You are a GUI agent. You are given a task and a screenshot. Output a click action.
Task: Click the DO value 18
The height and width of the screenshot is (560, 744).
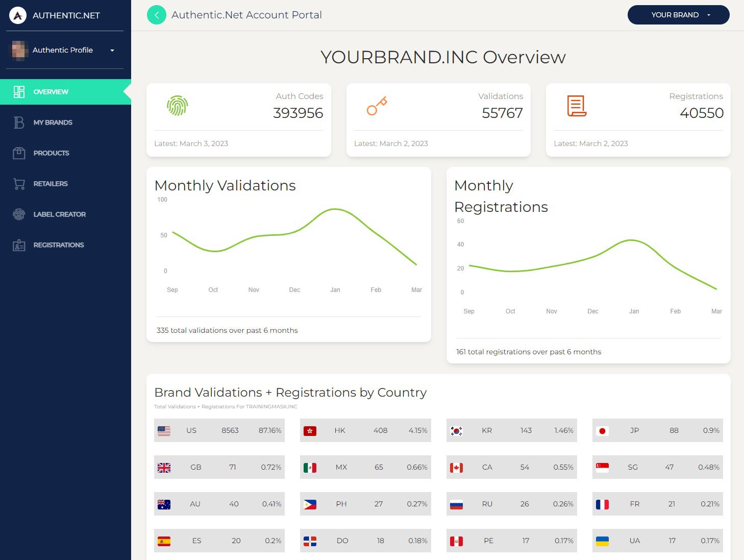click(380, 541)
